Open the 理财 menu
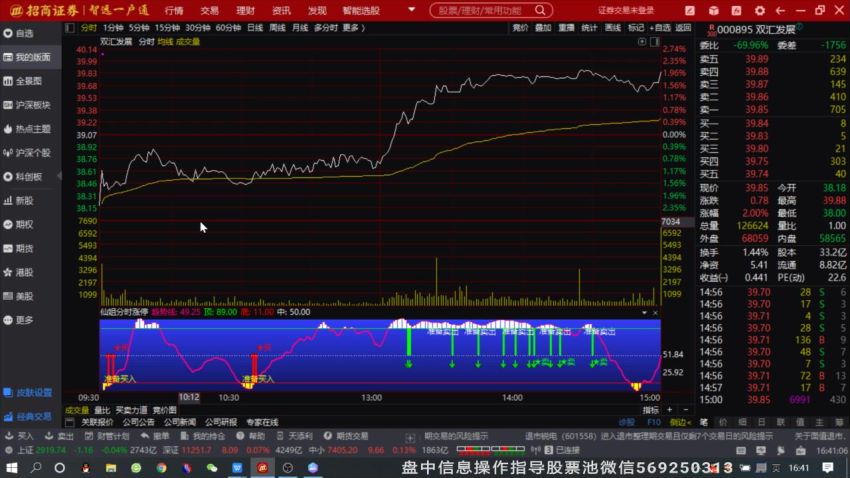Viewport: 850px width, 478px height. coord(245,10)
